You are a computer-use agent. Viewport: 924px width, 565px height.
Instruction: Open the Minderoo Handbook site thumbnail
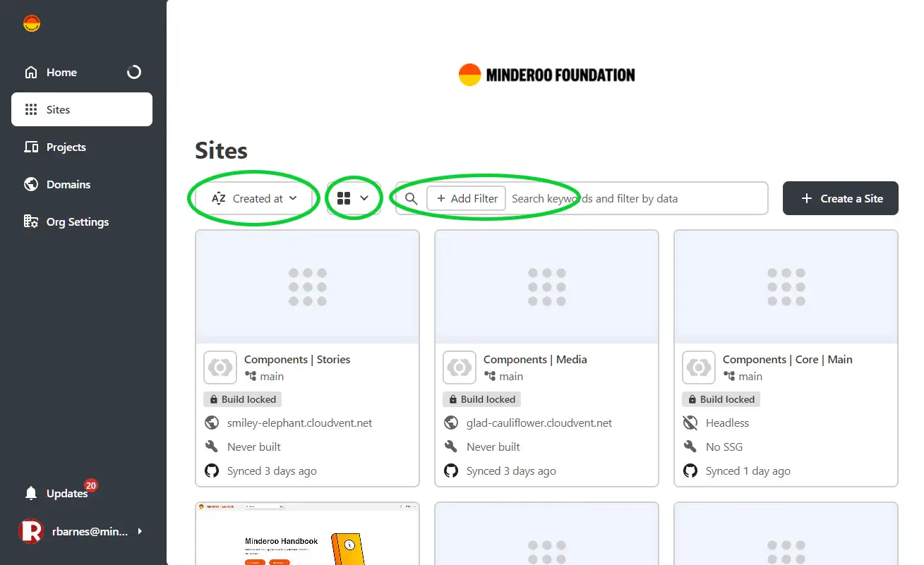[307, 533]
